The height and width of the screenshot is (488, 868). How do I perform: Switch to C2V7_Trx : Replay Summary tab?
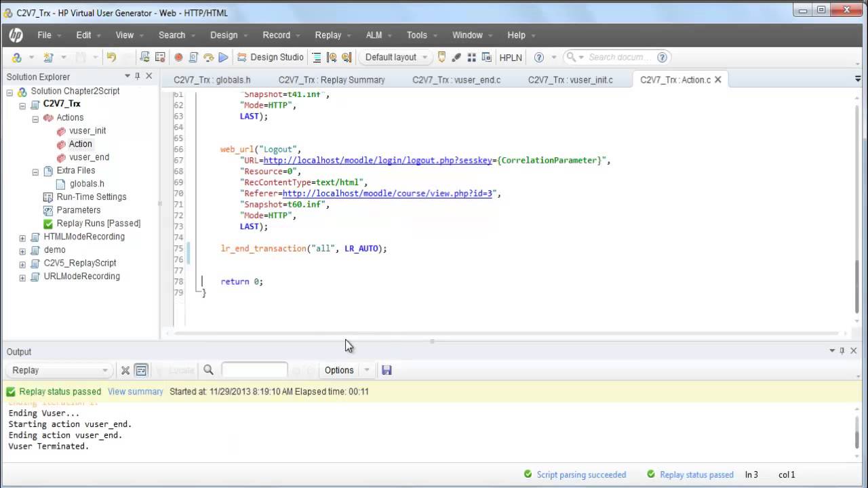[332, 80]
